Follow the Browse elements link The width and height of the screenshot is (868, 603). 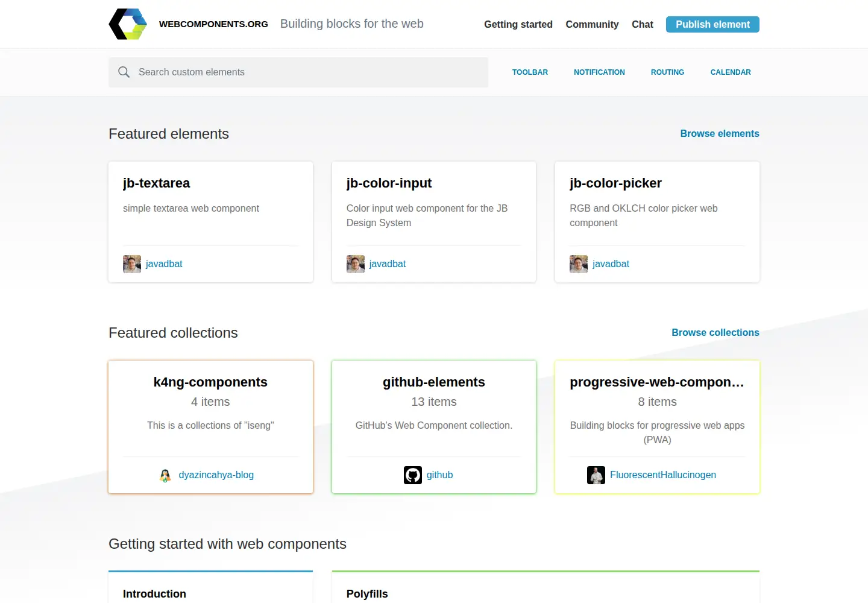point(720,134)
